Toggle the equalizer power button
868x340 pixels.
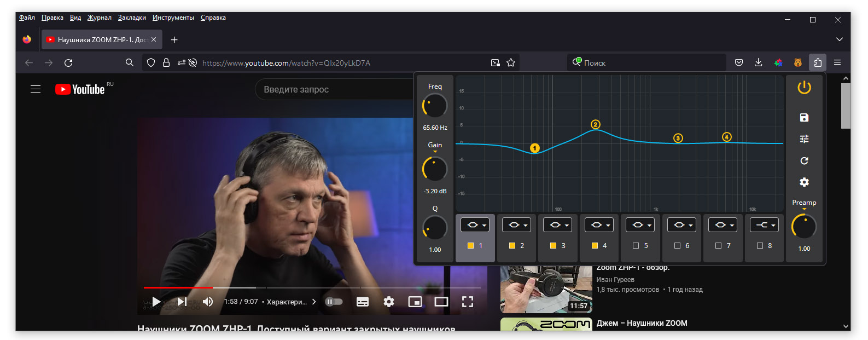click(x=804, y=88)
